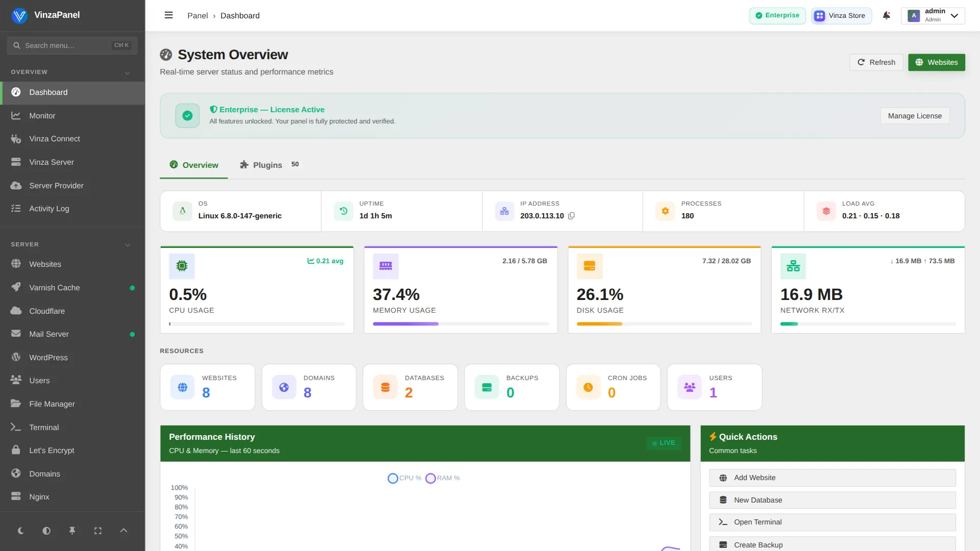Pin the sidebar with pin icon

click(72, 531)
